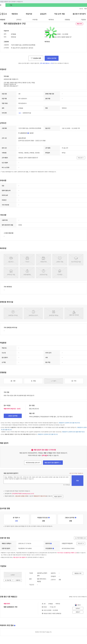87x644 pixels.
Task: Click the 채용정보 더보기 button
Action: (x=78, y=573)
